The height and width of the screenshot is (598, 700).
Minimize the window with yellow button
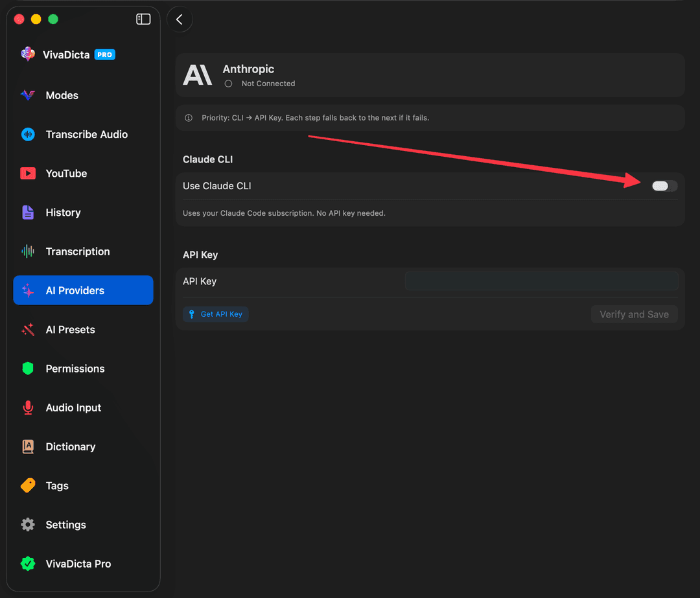coord(36,19)
